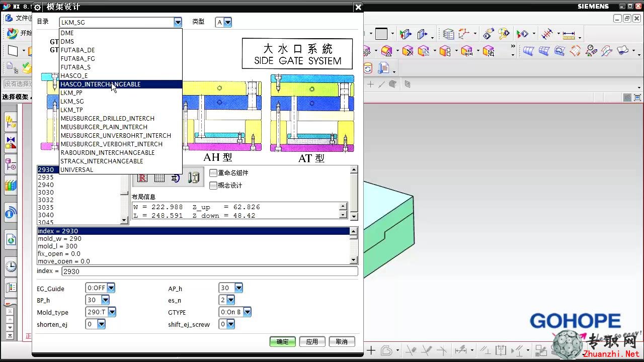Click the spreadsheet grid icon in the dialog
This screenshot has height=362, width=644.
[x=159, y=178]
